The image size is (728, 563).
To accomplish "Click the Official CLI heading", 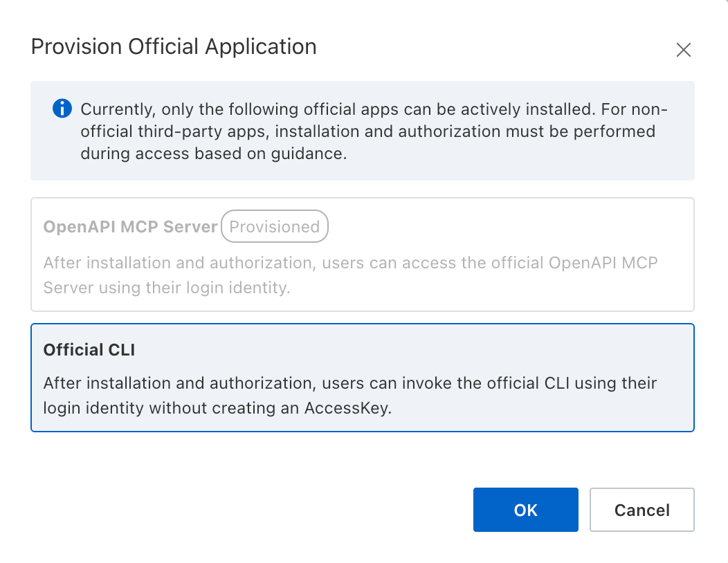I will click(89, 350).
